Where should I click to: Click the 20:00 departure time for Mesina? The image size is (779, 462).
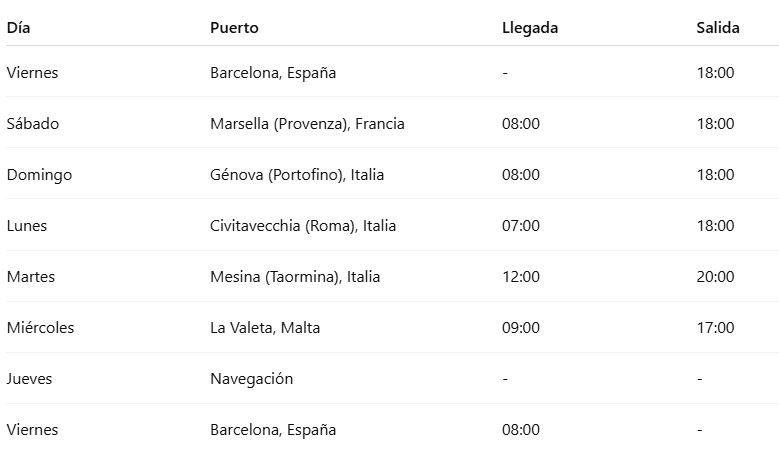715,277
